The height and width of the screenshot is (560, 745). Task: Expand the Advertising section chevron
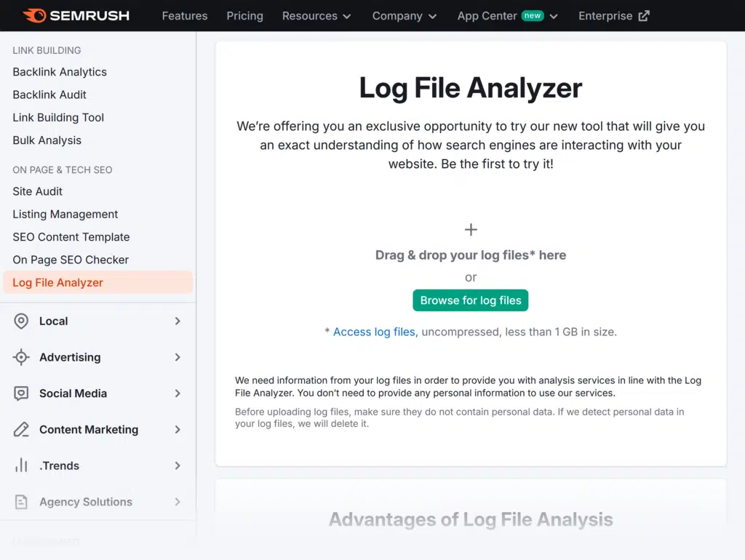click(x=178, y=357)
